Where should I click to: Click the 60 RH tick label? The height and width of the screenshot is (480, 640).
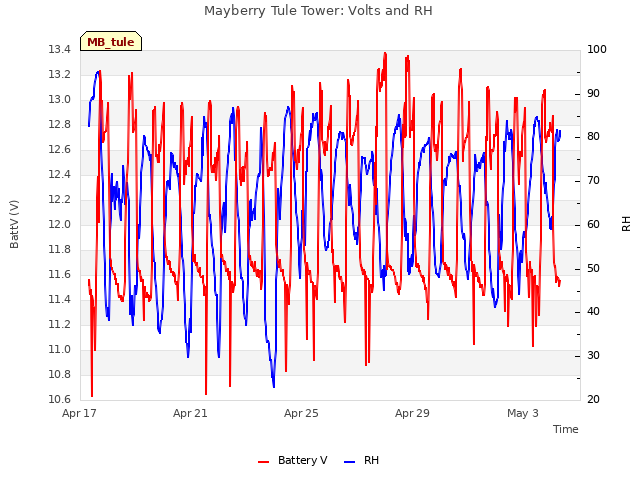pyautogui.click(x=593, y=224)
